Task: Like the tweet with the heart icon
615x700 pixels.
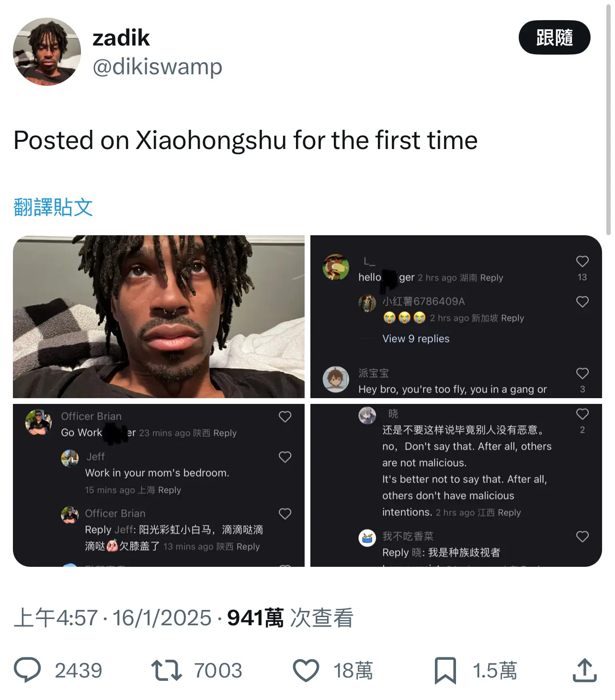Action: [x=306, y=670]
